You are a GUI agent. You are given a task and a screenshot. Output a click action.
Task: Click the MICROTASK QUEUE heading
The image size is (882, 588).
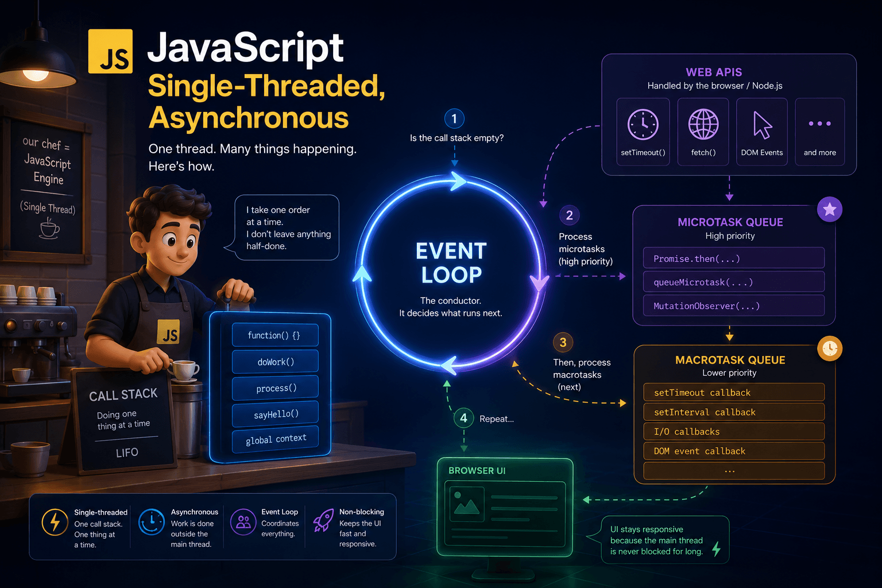tap(730, 222)
